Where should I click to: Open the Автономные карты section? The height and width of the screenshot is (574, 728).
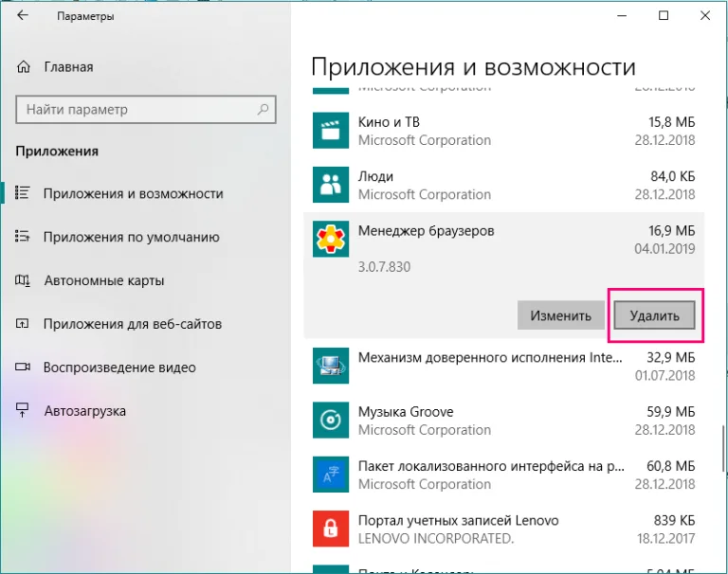pyautogui.click(x=104, y=280)
